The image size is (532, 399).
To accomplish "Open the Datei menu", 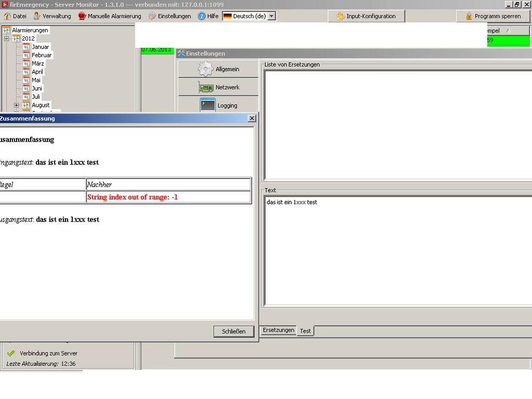I will 15,16.
